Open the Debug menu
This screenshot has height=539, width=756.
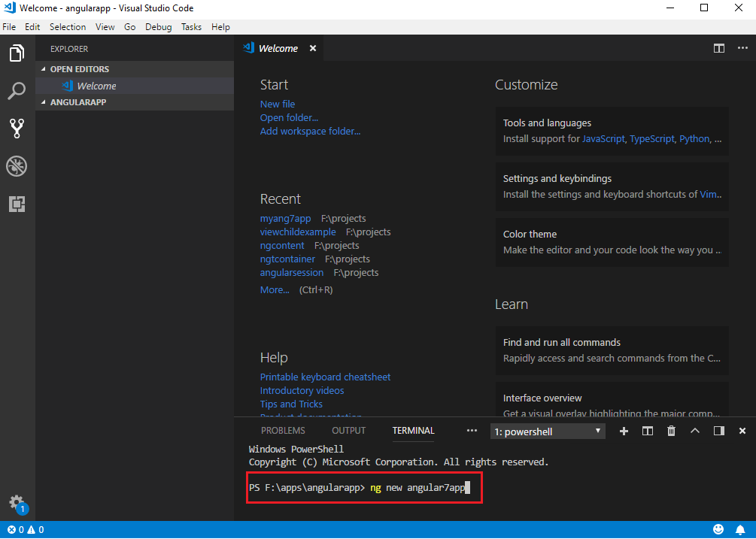pos(158,27)
